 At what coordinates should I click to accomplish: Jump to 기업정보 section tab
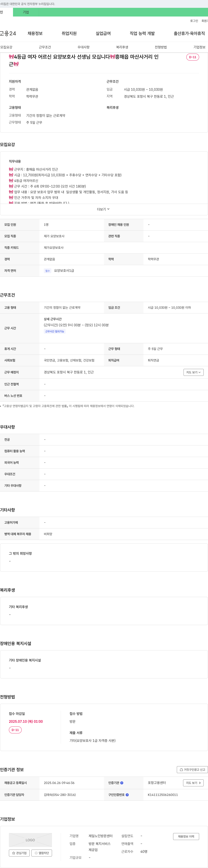point(199,47)
